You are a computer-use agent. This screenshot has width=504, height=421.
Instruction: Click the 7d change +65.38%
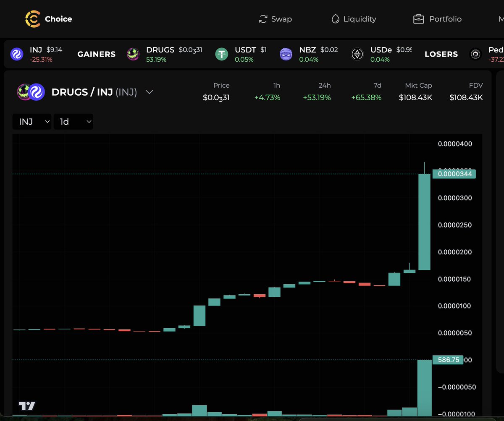[x=366, y=97]
